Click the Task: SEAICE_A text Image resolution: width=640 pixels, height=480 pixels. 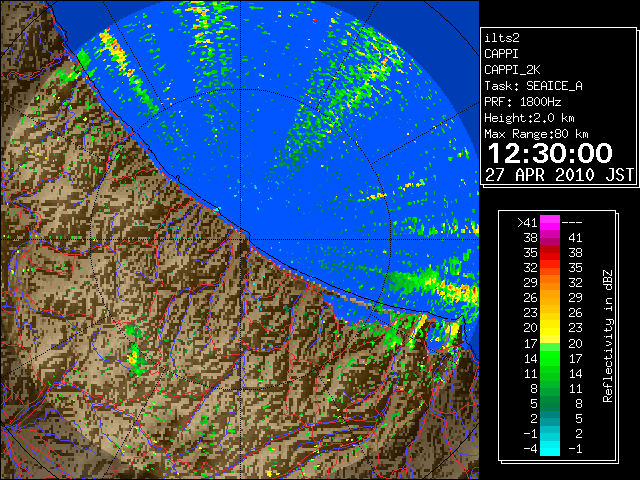point(533,86)
